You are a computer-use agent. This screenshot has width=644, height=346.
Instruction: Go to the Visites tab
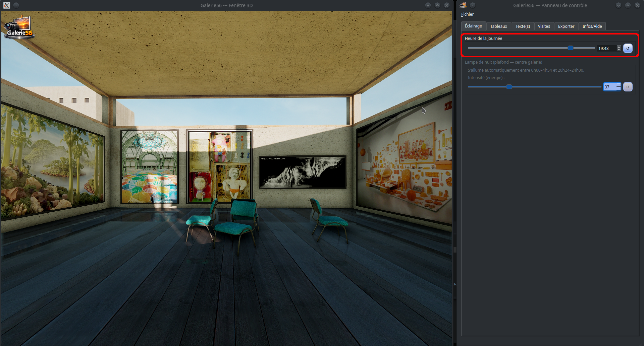[x=544, y=26]
